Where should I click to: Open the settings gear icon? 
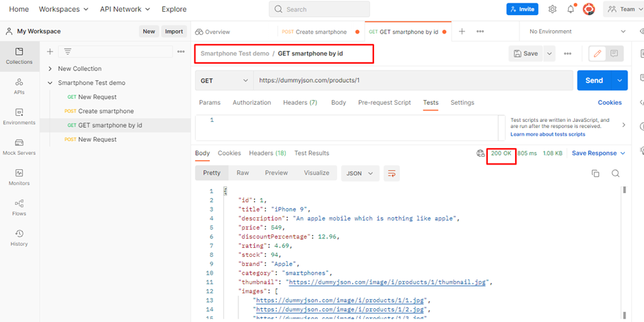click(552, 9)
